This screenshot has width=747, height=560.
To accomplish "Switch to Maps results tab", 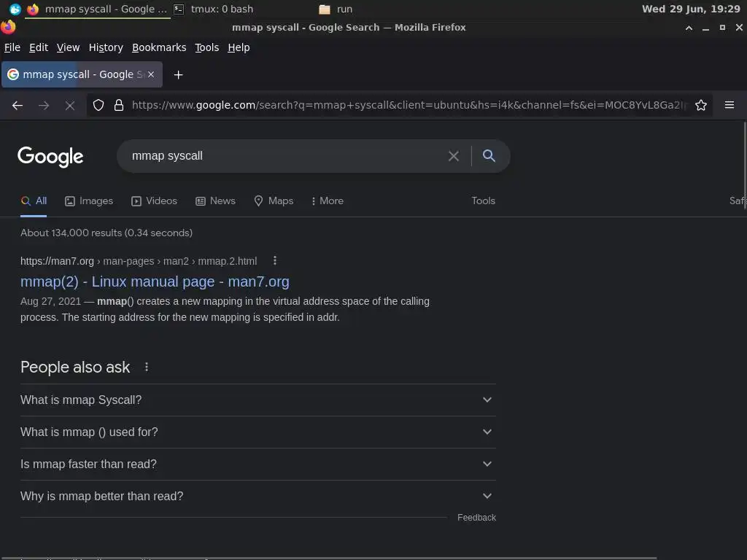I will click(274, 201).
